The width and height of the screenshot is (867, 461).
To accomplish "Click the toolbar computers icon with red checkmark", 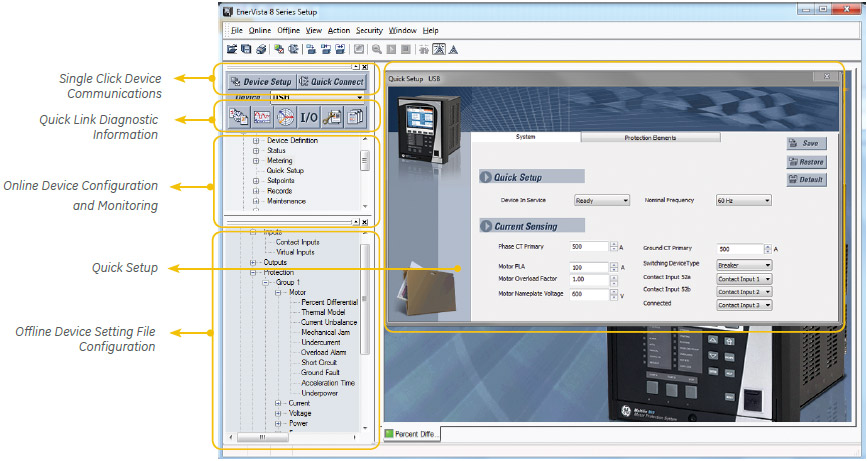I will tap(279, 49).
